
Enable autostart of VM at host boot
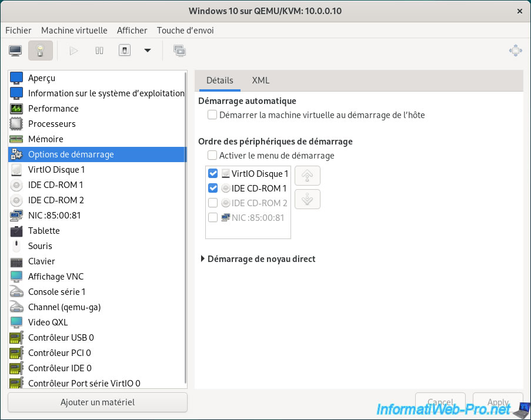212,115
